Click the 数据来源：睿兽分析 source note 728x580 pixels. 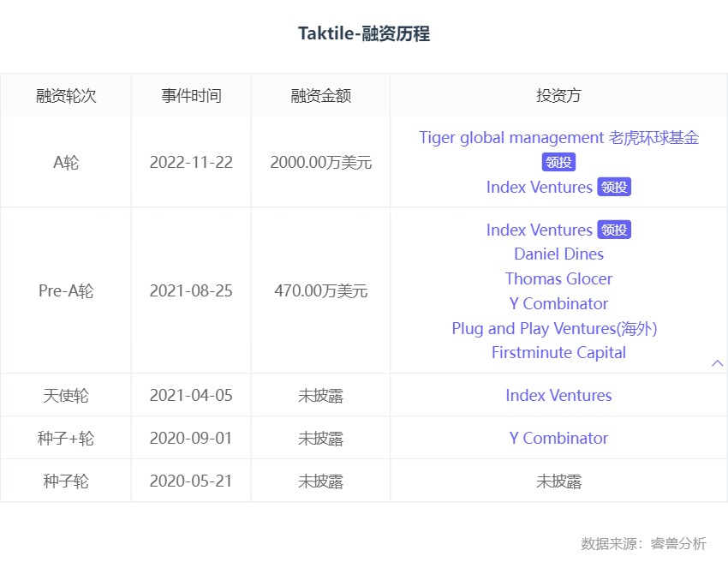pyautogui.click(x=643, y=543)
